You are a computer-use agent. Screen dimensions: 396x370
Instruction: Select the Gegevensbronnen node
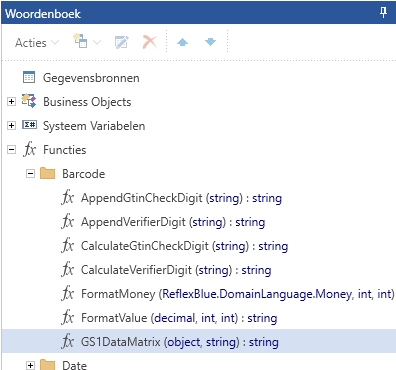(91, 78)
